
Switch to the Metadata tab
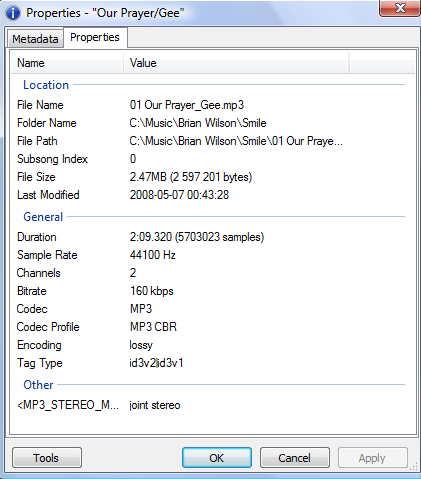point(35,39)
